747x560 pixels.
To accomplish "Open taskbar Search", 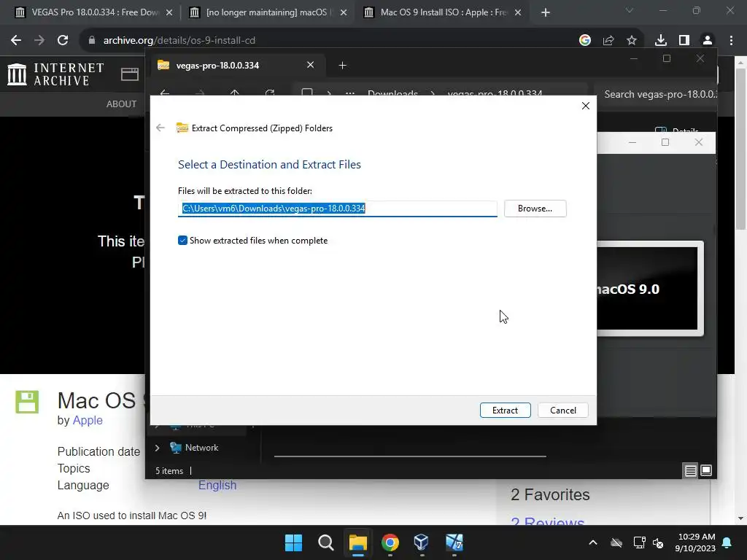I will click(x=326, y=542).
